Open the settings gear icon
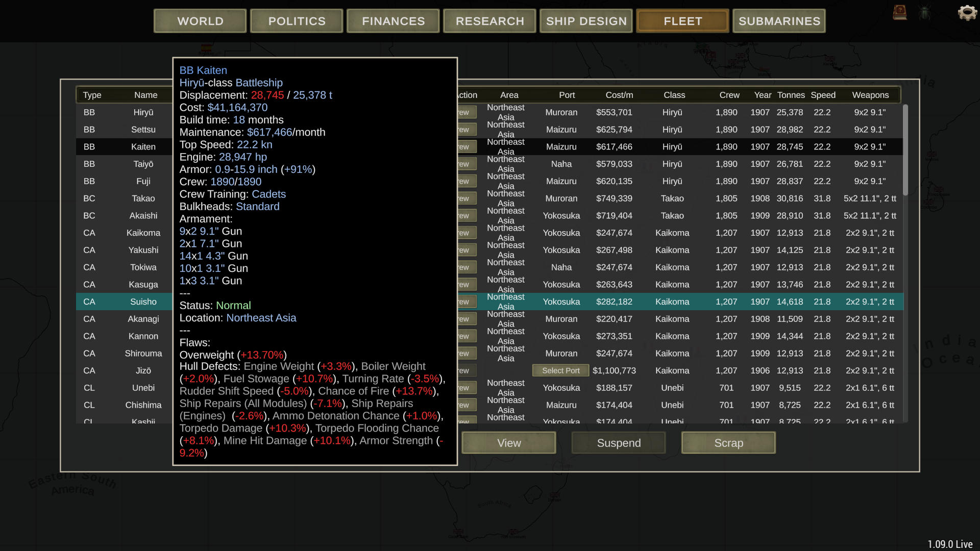 [966, 13]
